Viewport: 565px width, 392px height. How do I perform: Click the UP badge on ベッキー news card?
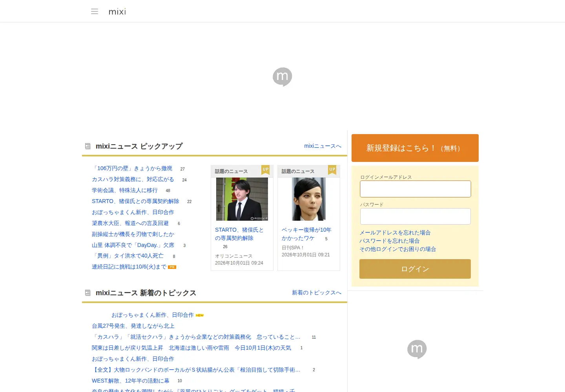[x=332, y=170]
